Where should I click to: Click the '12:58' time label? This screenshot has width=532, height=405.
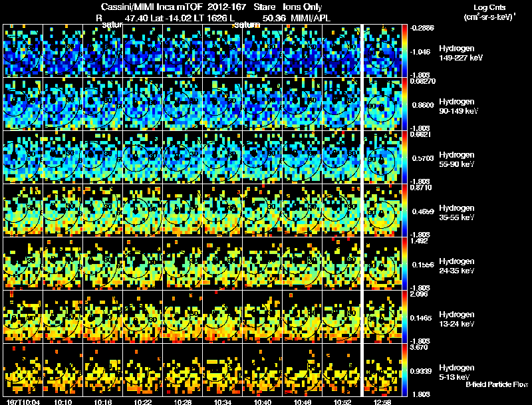pyautogui.click(x=382, y=402)
